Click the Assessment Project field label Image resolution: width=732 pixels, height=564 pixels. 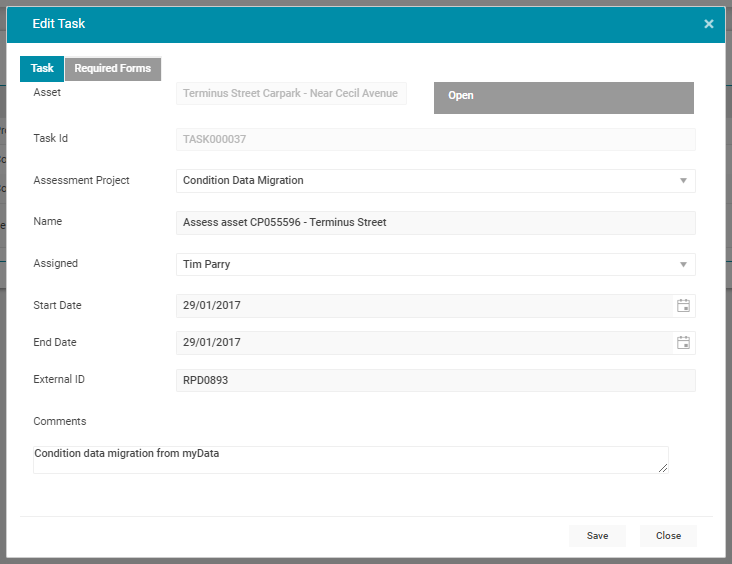point(81,181)
